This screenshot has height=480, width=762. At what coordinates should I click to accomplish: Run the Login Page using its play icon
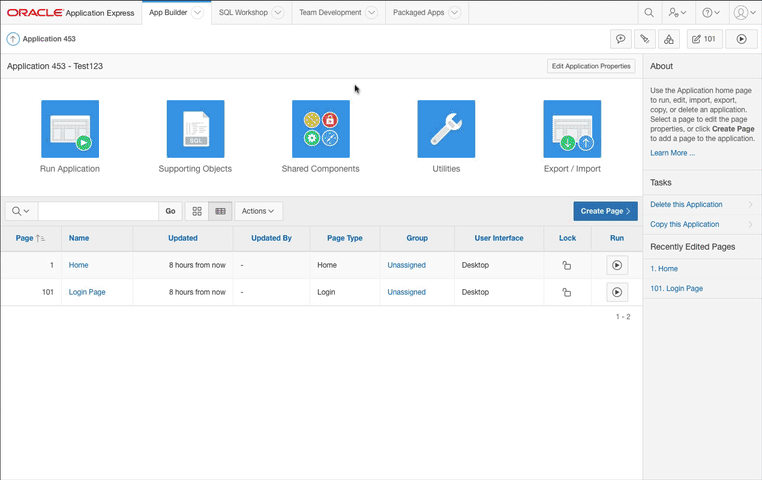coord(617,292)
